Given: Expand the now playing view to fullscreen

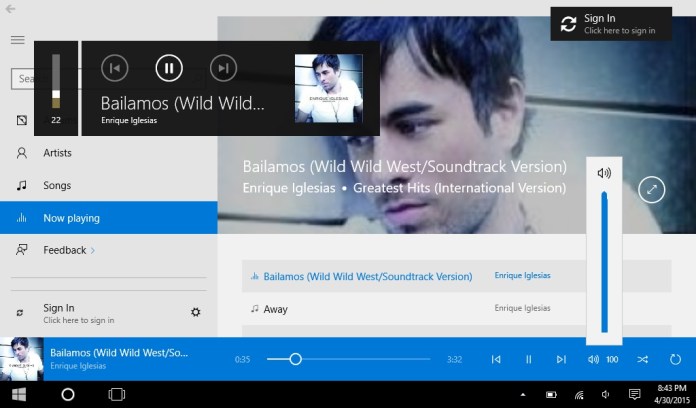Looking at the screenshot, I should (651, 190).
